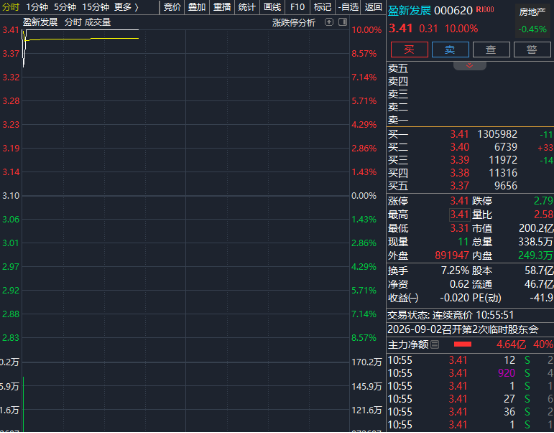The height and width of the screenshot is (433, 554).
Task: Click the chart pop-out arrow icon
Action: click(329, 22)
